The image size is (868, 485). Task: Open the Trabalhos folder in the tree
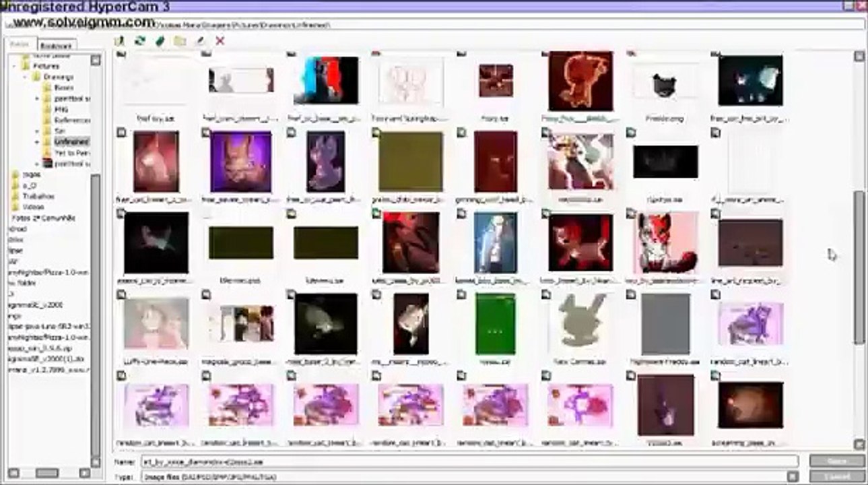coord(38,196)
